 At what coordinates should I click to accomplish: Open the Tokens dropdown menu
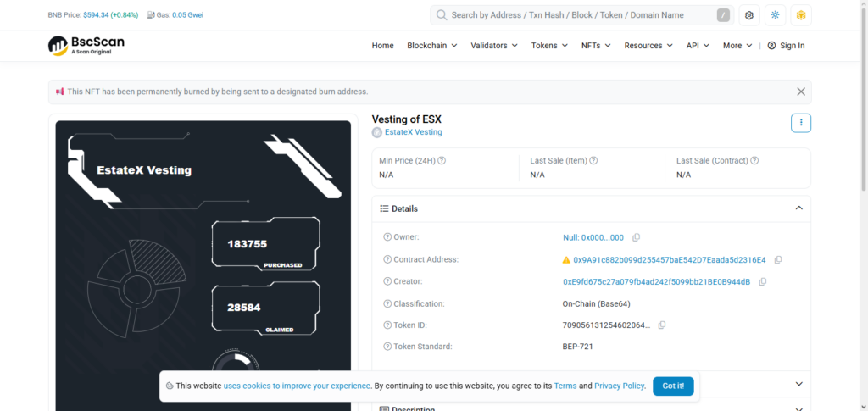(x=549, y=46)
